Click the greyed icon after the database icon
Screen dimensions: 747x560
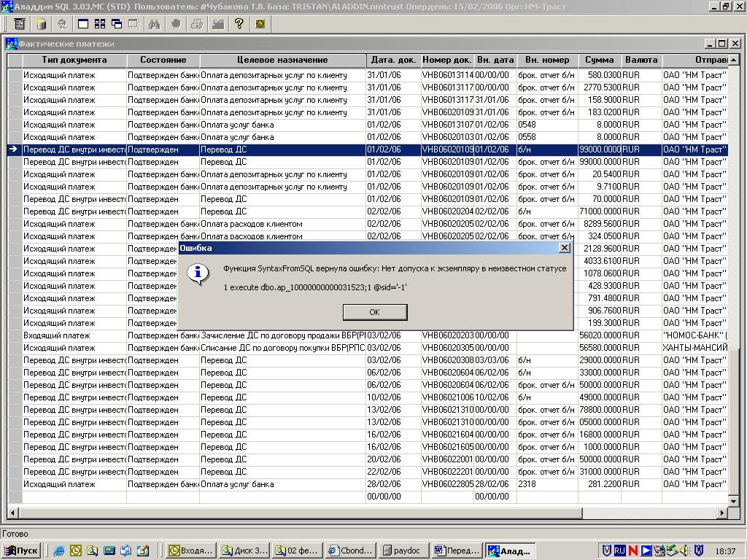tap(62, 24)
